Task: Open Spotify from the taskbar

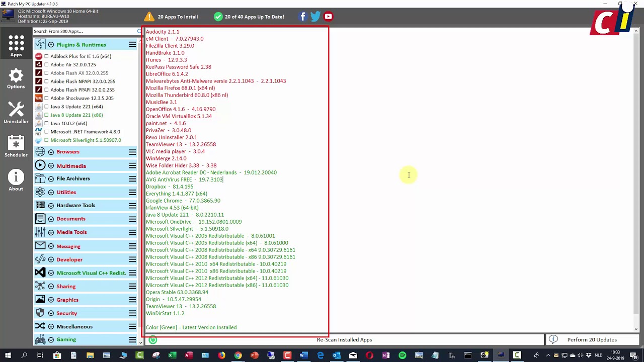Action: [x=402, y=355]
